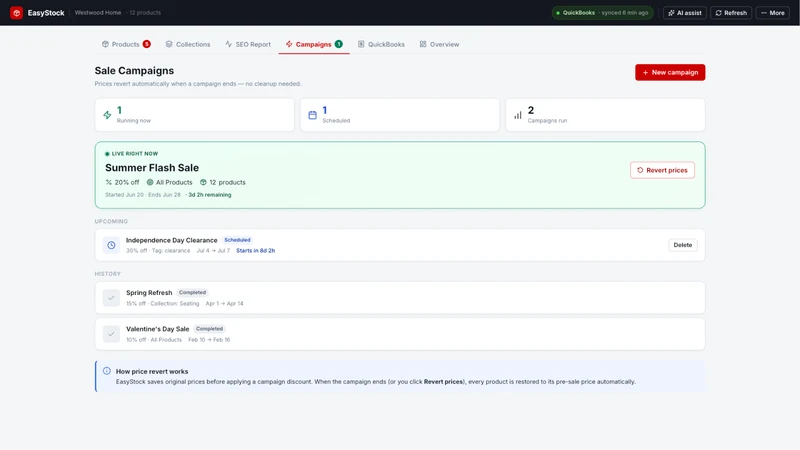Image resolution: width=800 pixels, height=450 pixels.
Task: Revert prices for Summer Flash Sale
Action: point(662,170)
